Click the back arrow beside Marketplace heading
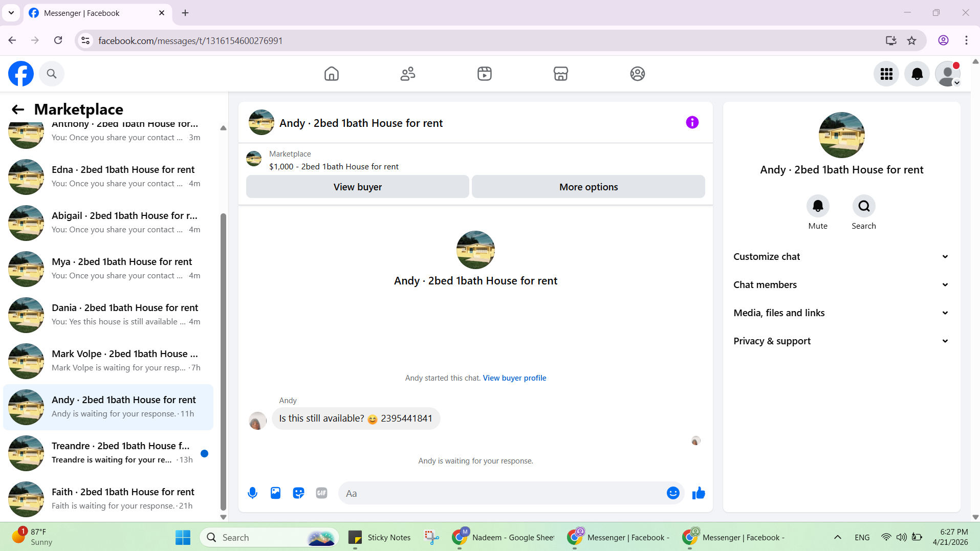The height and width of the screenshot is (551, 980). [18, 109]
